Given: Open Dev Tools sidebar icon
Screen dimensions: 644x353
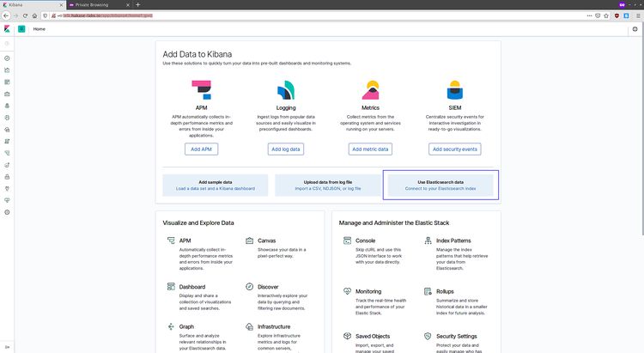Looking at the screenshot, I should [x=7, y=189].
